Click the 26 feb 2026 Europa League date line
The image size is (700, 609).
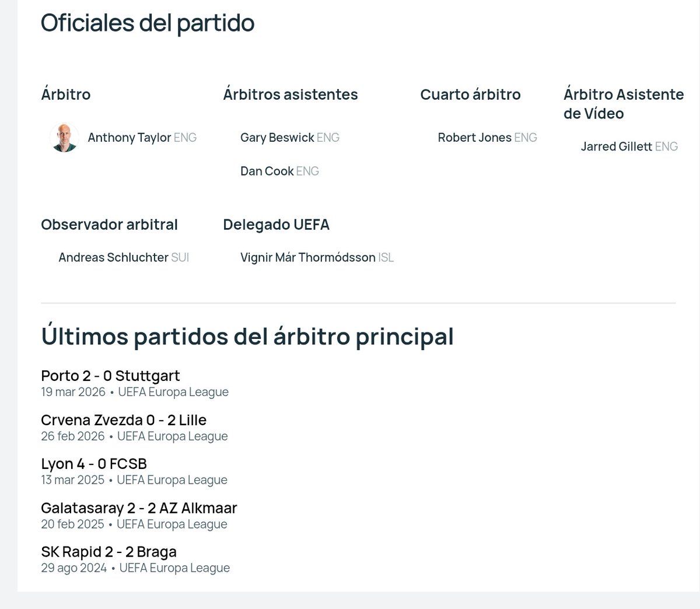[x=134, y=436]
